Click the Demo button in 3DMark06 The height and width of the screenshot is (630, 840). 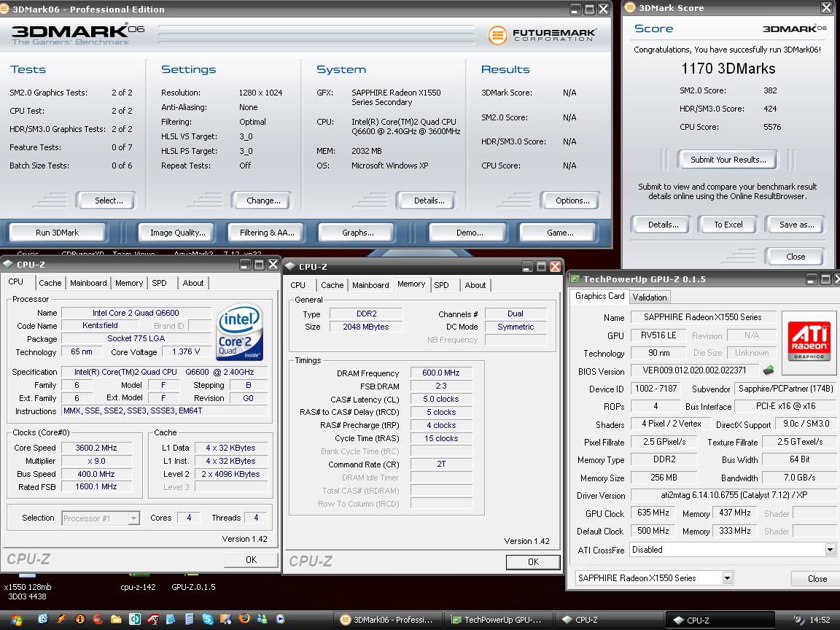470,233
